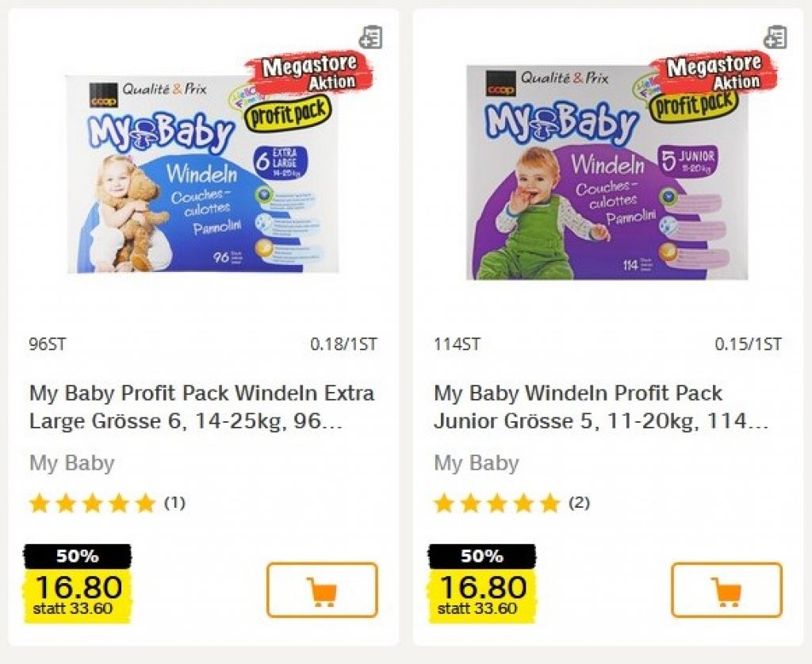Image resolution: width=812 pixels, height=664 pixels.
Task: View the single review count (1)
Action: point(174,503)
